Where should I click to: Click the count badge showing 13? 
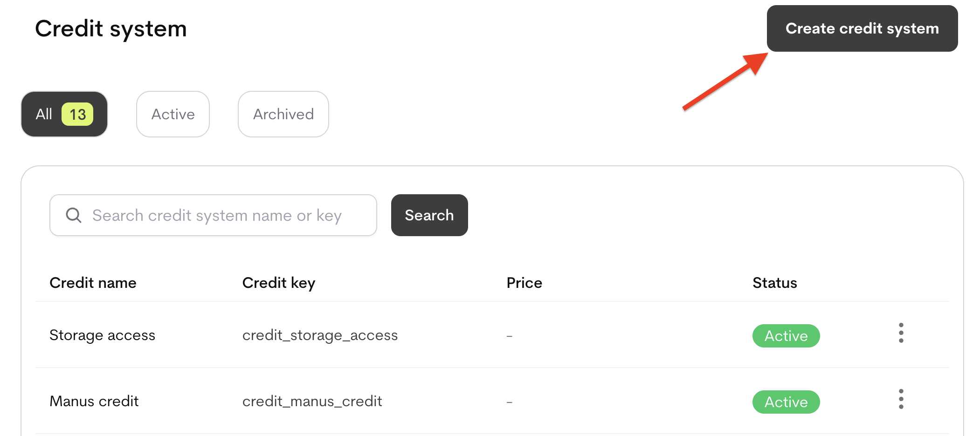(77, 113)
